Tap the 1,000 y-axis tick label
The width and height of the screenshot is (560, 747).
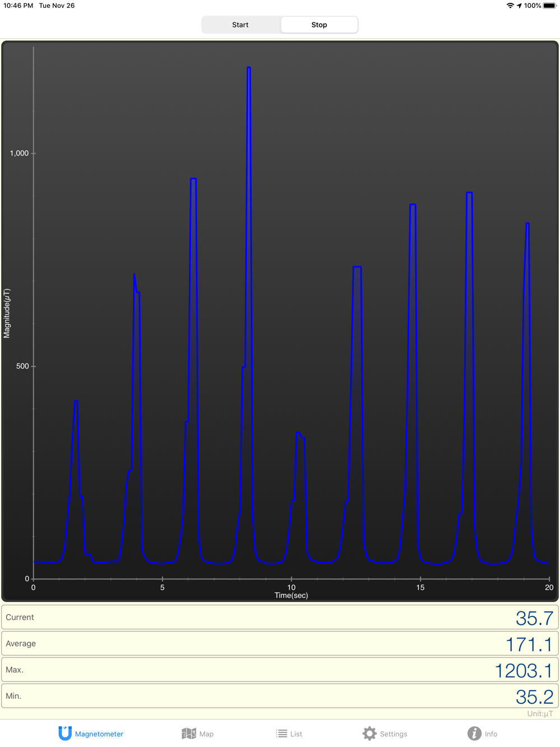click(x=19, y=153)
